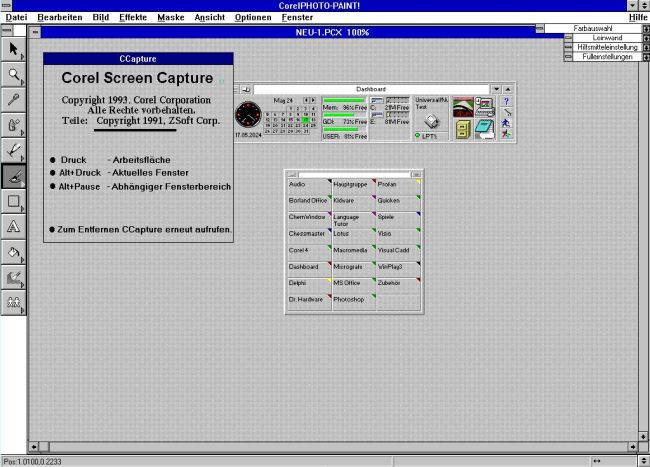Open the Bearbeiten menu

60,17
